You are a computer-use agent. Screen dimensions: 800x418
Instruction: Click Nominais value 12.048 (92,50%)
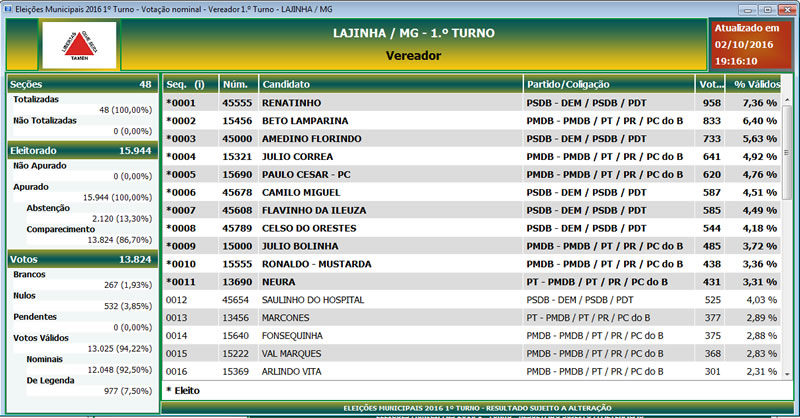point(120,370)
